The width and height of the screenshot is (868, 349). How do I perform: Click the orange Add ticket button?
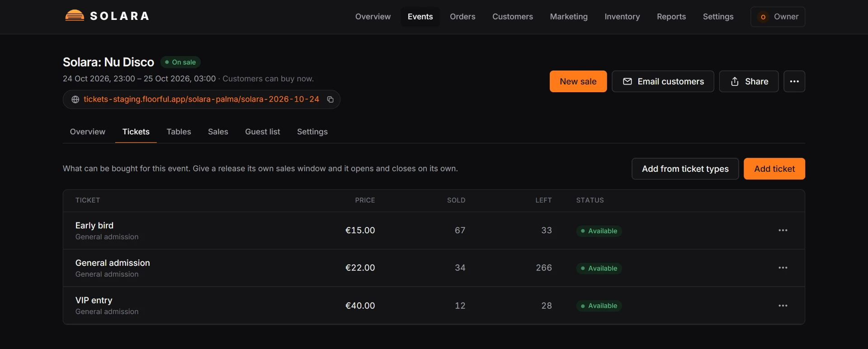point(774,169)
